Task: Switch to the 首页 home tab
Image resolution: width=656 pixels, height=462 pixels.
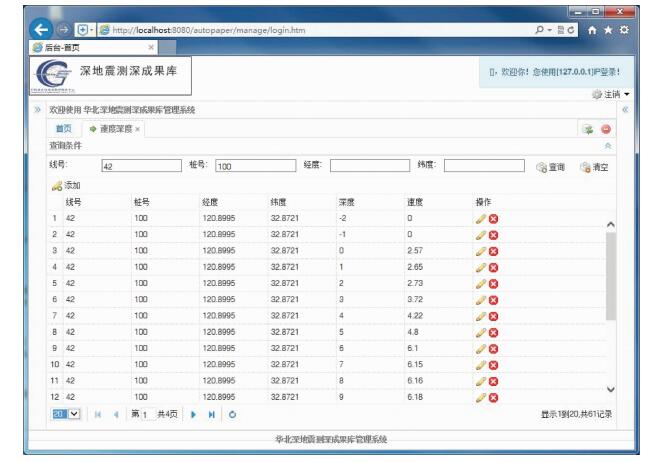Action: pyautogui.click(x=63, y=129)
